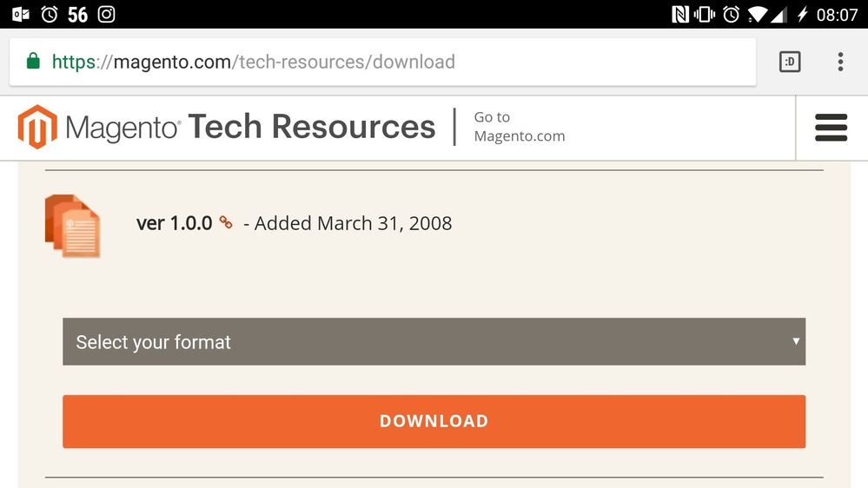The image size is (868, 488).
Task: Click the permalink chain icon beside ver 1.0.0
Action: (x=226, y=222)
